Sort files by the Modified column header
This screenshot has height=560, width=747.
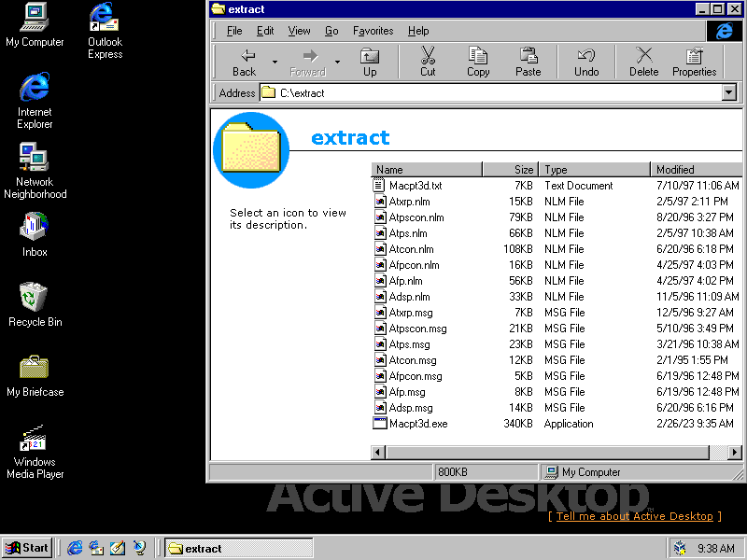696,170
